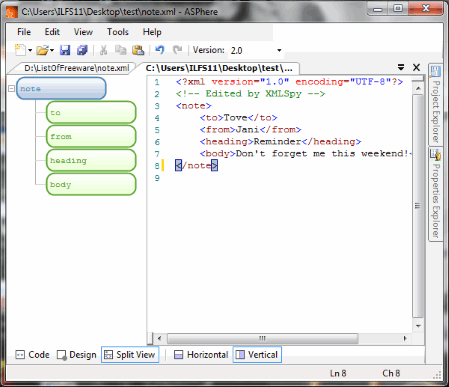Click the Save All icon

click(82, 50)
